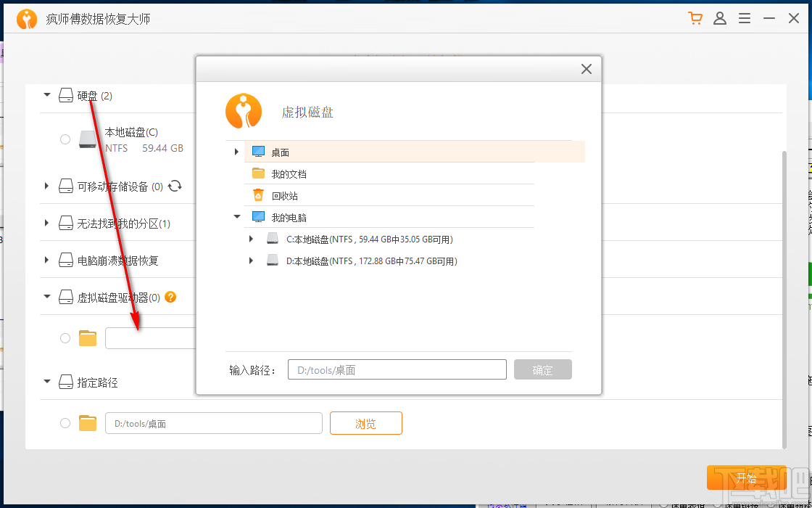
Task: Click the 虚拟磁盘驱动器 path input field
Action: [x=151, y=338]
